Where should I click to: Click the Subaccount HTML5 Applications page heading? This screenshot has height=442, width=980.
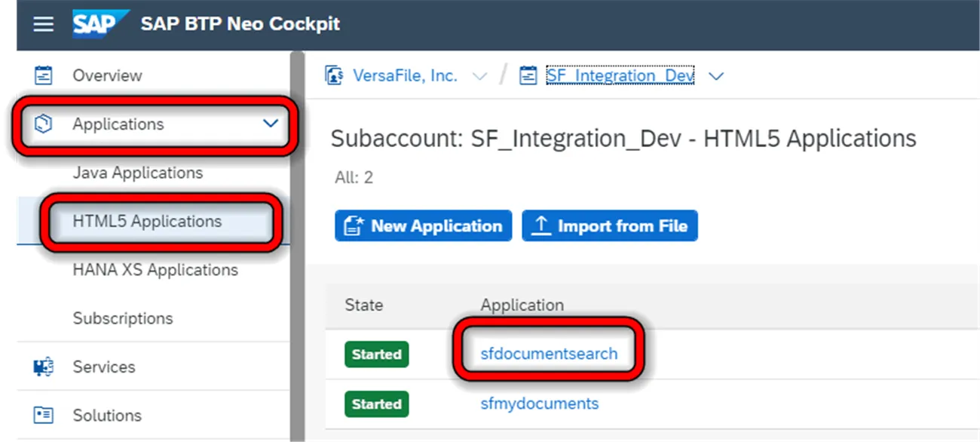click(x=623, y=139)
